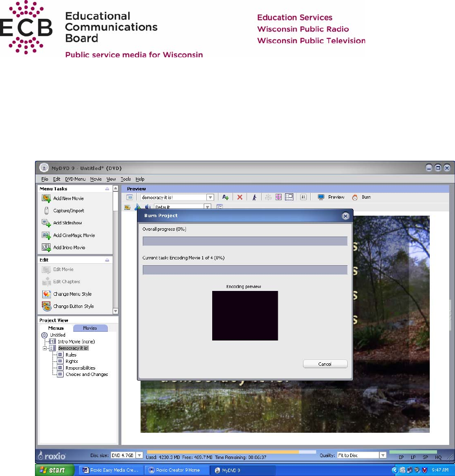
Task: Select the Responsibilities tree item
Action: coord(81,368)
